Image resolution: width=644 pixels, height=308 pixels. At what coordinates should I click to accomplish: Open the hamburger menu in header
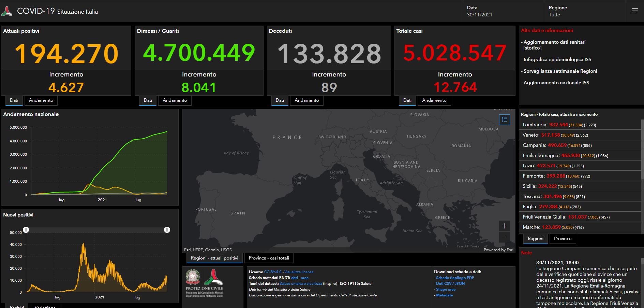[634, 11]
